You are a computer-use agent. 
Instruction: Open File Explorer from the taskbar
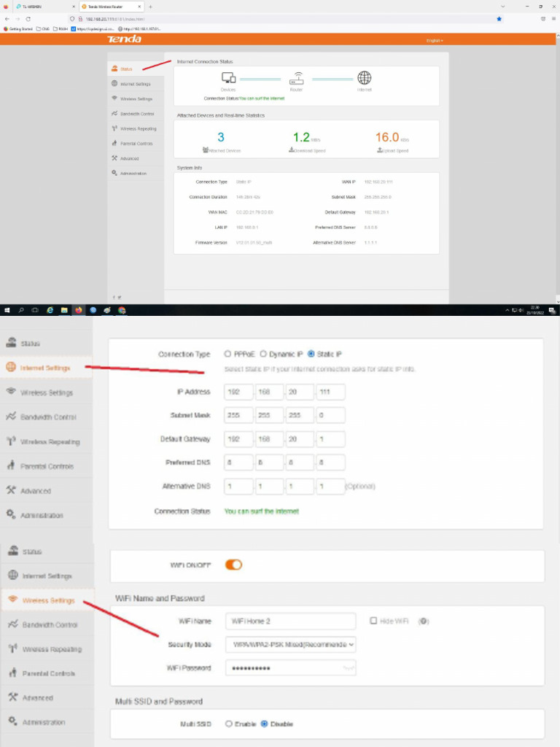[x=64, y=310]
